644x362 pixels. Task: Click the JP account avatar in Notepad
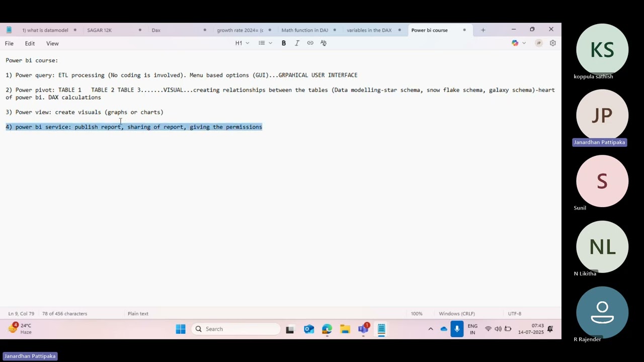(x=538, y=43)
